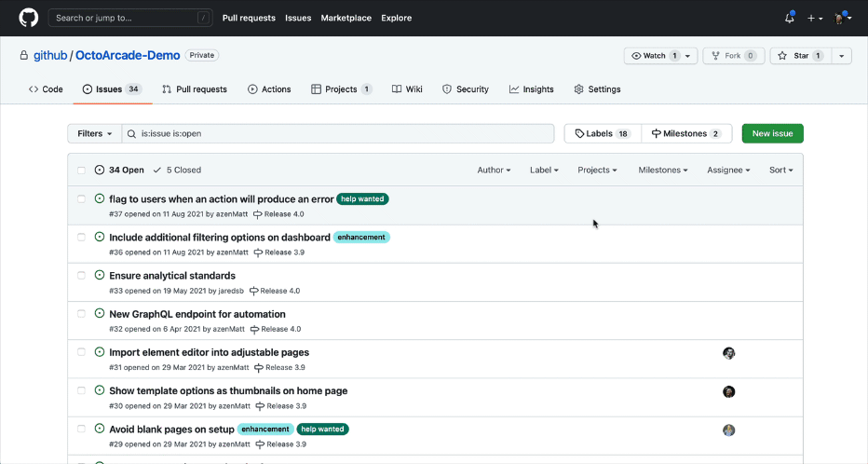The height and width of the screenshot is (464, 868).
Task: Select checkbox for issue #36
Action: point(82,237)
